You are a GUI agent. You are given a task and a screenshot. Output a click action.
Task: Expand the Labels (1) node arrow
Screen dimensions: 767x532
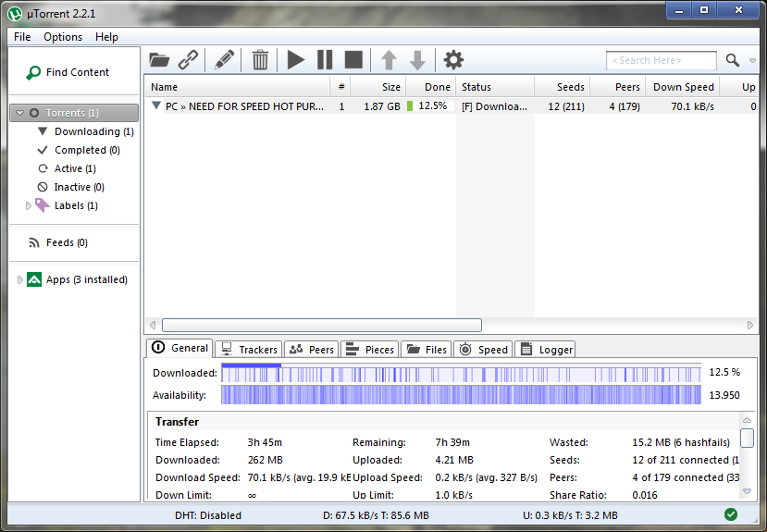pyautogui.click(x=28, y=205)
